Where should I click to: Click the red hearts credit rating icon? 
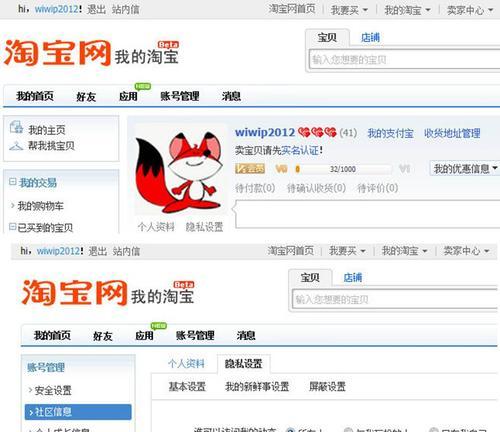[317, 132]
